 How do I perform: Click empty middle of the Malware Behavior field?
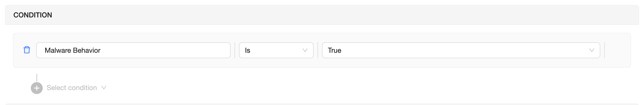[x=165, y=50]
